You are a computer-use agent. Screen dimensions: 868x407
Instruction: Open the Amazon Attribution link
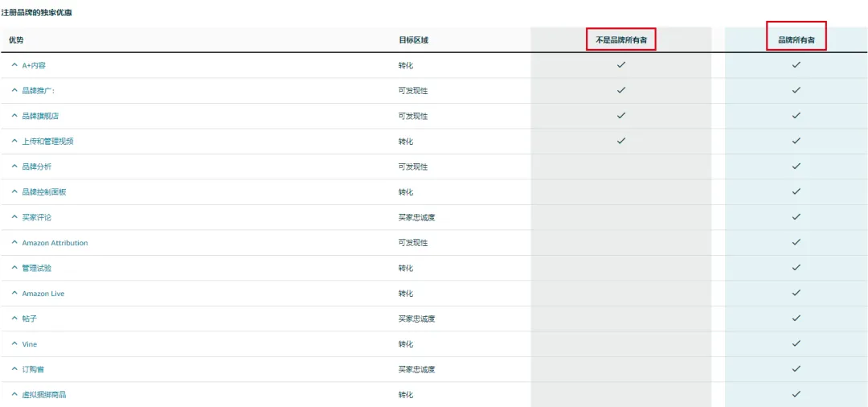tap(55, 243)
